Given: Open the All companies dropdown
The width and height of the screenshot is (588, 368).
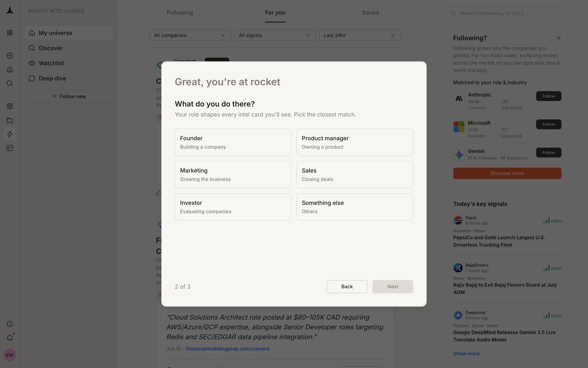Looking at the screenshot, I should tap(190, 35).
